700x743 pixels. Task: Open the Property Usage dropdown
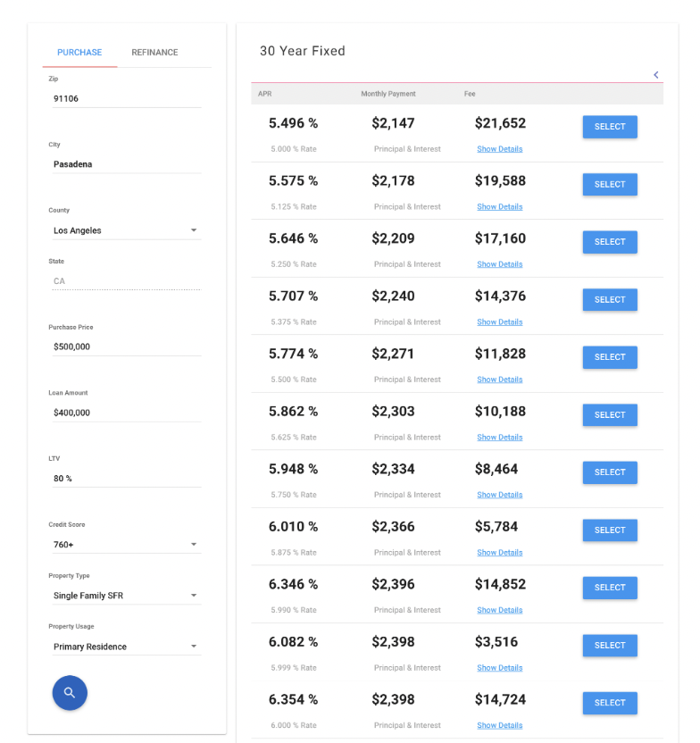click(125, 647)
